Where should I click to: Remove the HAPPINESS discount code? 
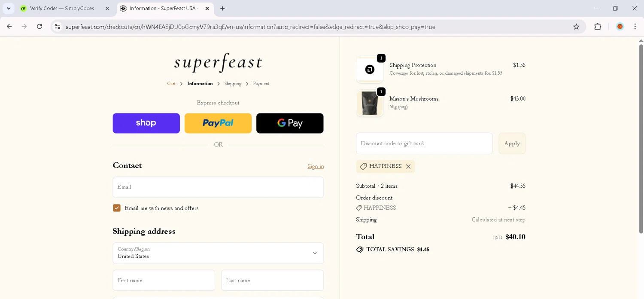tap(408, 167)
